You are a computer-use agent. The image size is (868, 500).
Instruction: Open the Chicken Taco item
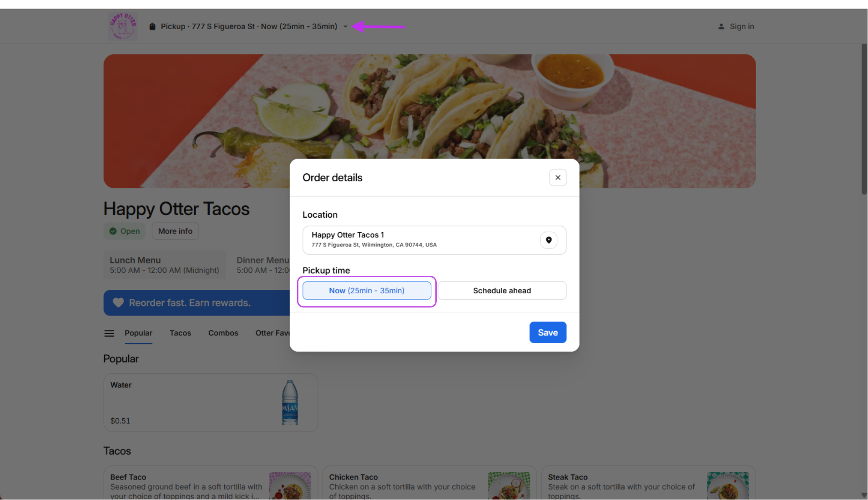pyautogui.click(x=429, y=483)
